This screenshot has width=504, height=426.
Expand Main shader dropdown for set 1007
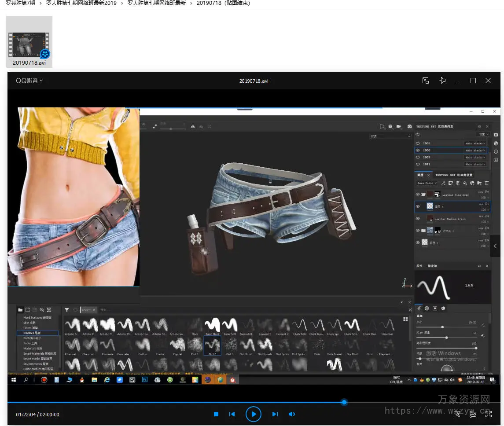(x=475, y=157)
